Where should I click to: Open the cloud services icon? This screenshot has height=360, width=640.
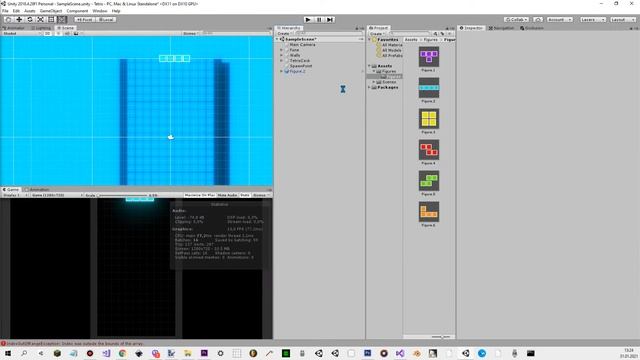(x=538, y=20)
